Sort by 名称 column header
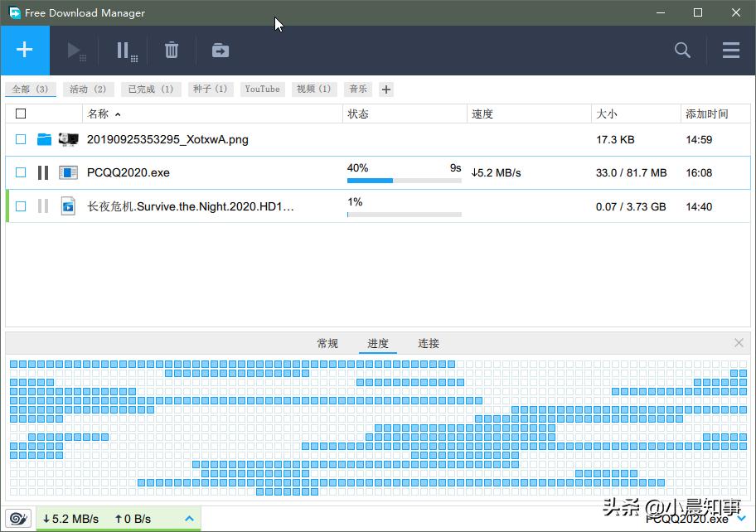The image size is (756, 532). (212, 114)
